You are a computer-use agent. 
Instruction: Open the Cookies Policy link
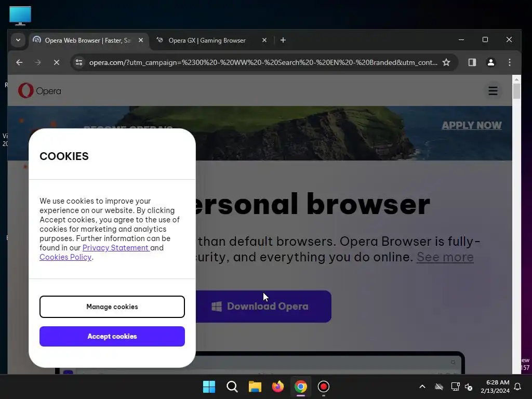click(65, 257)
